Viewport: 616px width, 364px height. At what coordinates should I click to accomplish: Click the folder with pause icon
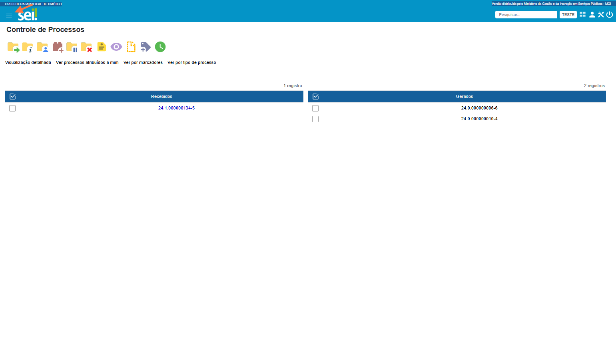click(72, 47)
